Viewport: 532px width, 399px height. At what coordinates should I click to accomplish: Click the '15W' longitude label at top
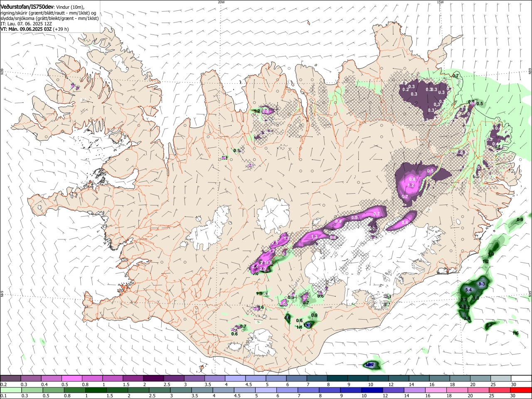pyautogui.click(x=440, y=2)
